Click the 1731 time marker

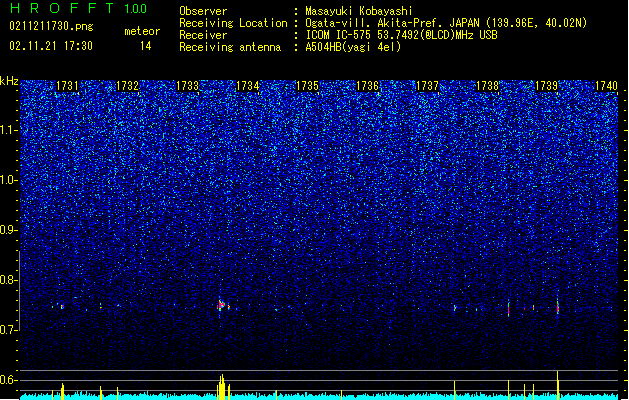[67, 85]
